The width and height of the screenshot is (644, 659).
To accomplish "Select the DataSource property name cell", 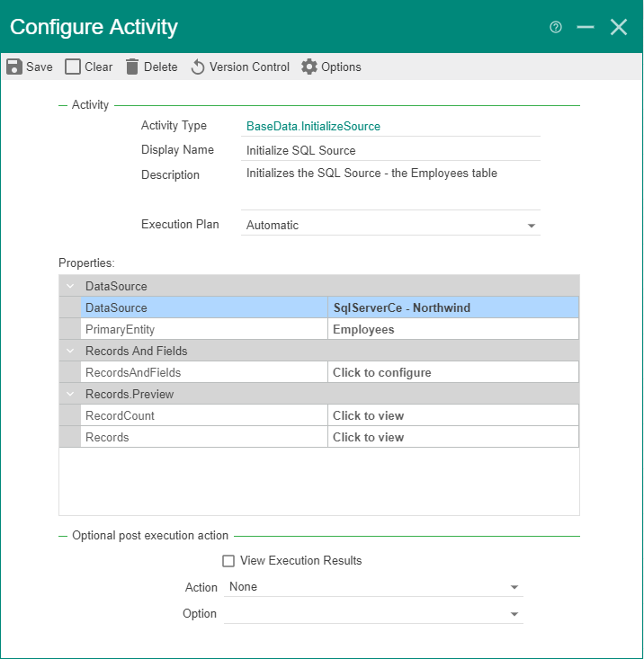I will [204, 307].
